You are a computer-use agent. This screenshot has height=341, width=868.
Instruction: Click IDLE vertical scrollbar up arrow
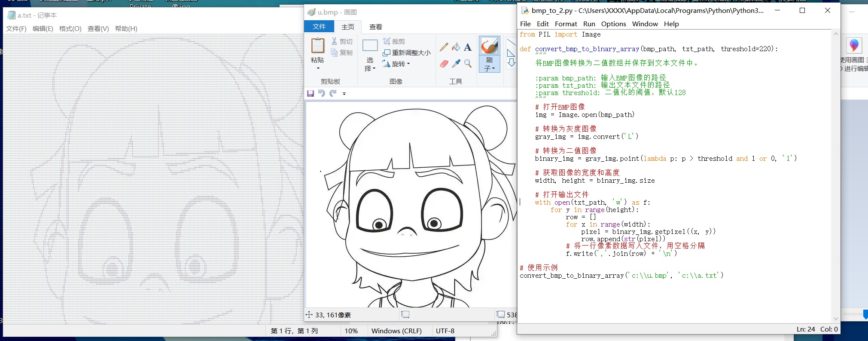[x=836, y=34]
